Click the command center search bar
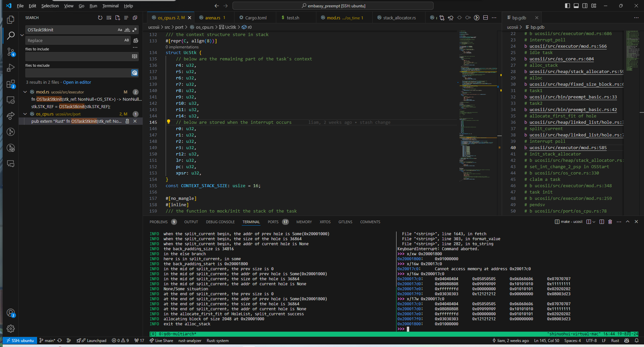Viewport: 644px width, 347px height. pyautogui.click(x=333, y=6)
